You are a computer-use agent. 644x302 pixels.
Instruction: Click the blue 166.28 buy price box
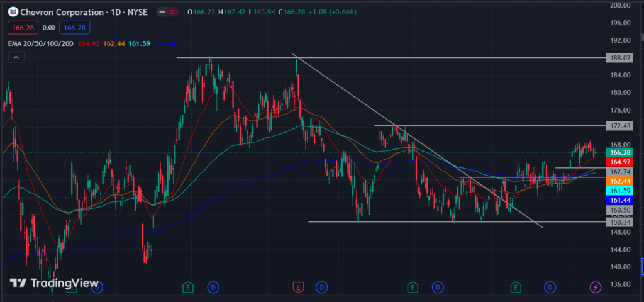pyautogui.click(x=75, y=28)
